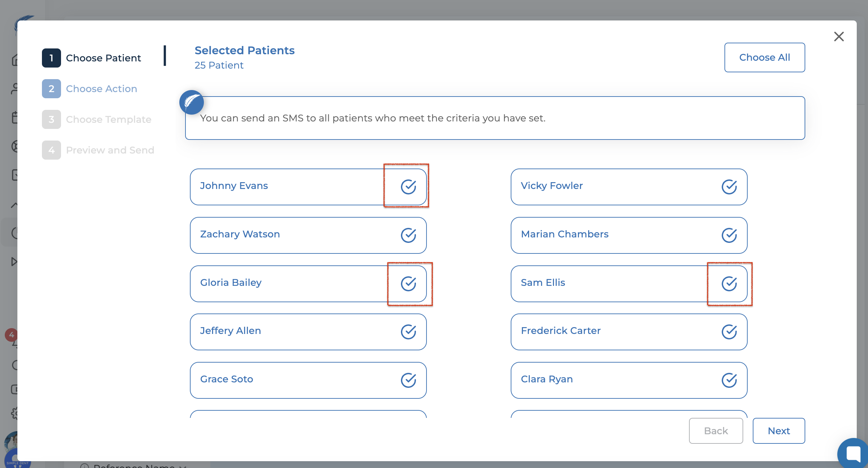Deselect Gloria Bailey checkmark
868x468 pixels.
[x=408, y=283]
